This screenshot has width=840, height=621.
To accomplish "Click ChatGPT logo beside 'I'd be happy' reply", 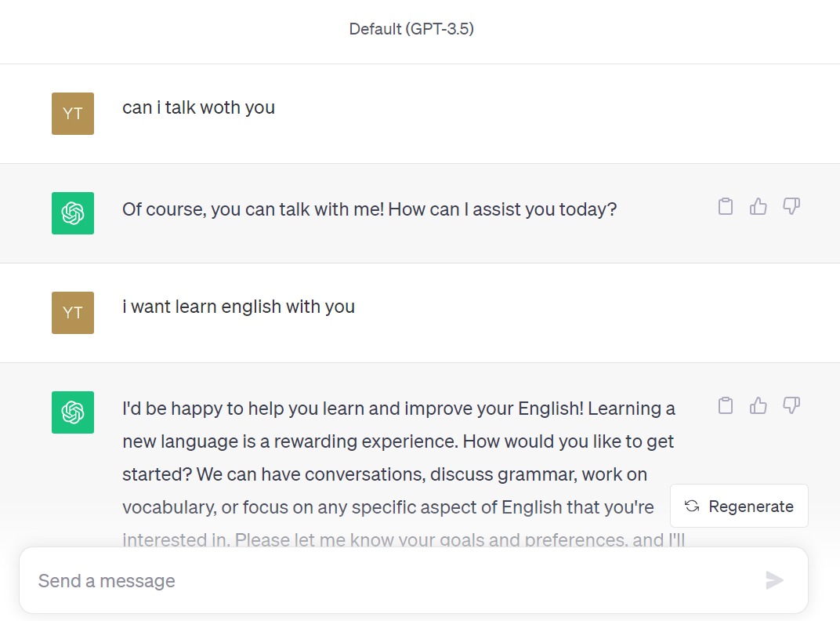I will pyautogui.click(x=73, y=412).
